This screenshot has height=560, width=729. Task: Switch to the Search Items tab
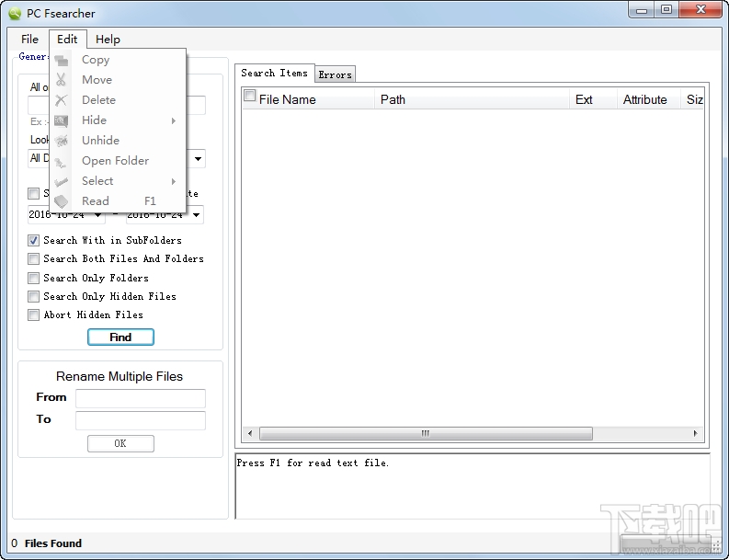274,73
